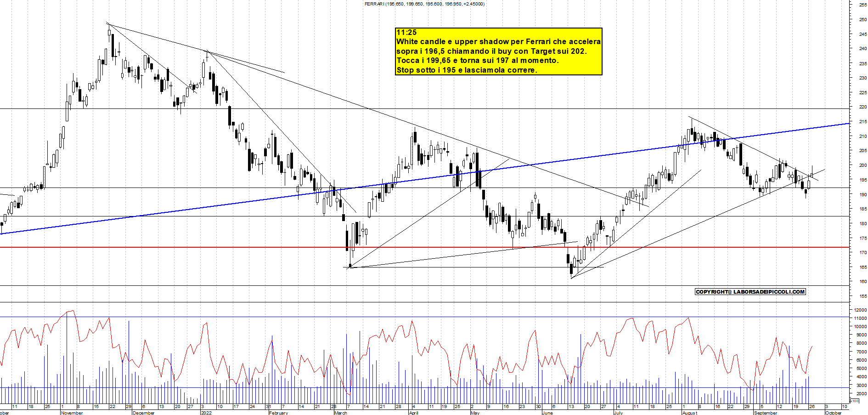The image size is (868, 415).
Task: Click the 175 price level on the right axis
Action: click(862, 238)
